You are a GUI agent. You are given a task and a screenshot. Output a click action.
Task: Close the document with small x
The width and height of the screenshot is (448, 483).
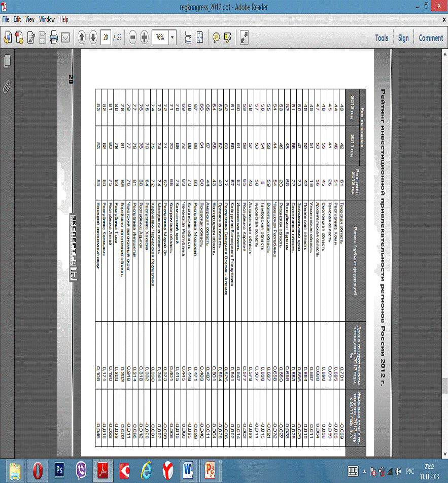(x=444, y=19)
